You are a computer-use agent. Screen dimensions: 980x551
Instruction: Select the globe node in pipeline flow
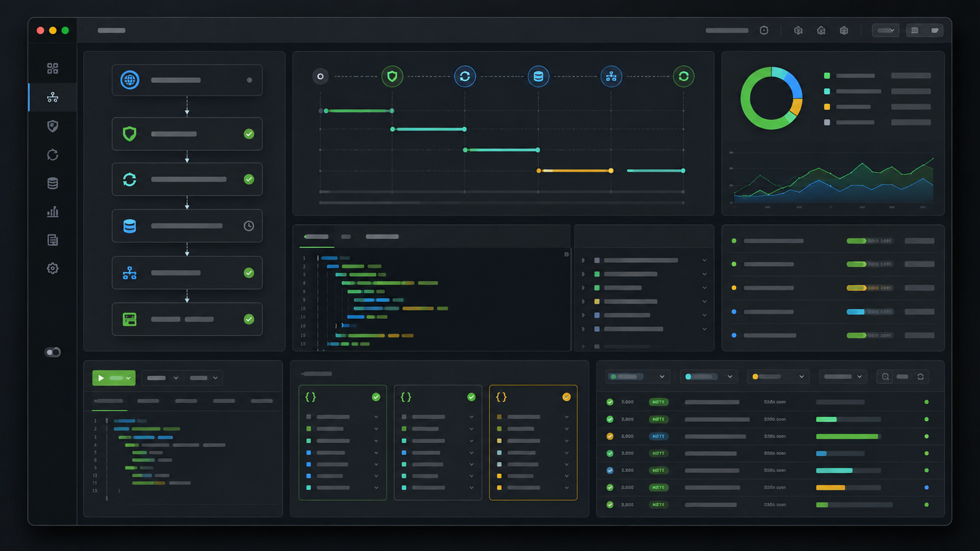(x=187, y=80)
